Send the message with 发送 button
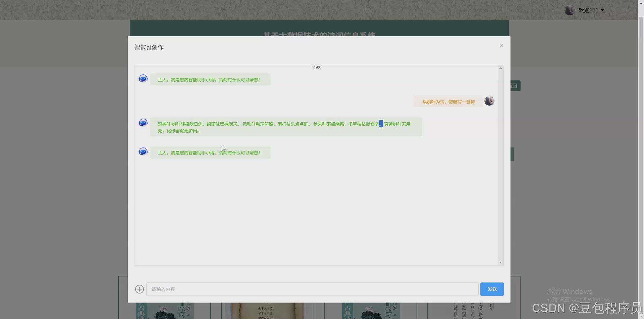This screenshot has width=644, height=319. point(492,289)
